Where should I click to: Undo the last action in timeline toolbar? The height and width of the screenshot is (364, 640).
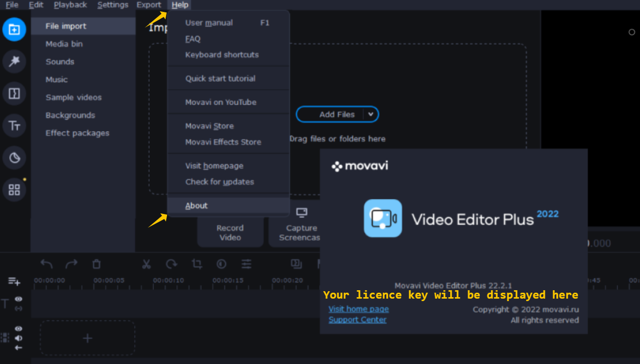[46, 264]
